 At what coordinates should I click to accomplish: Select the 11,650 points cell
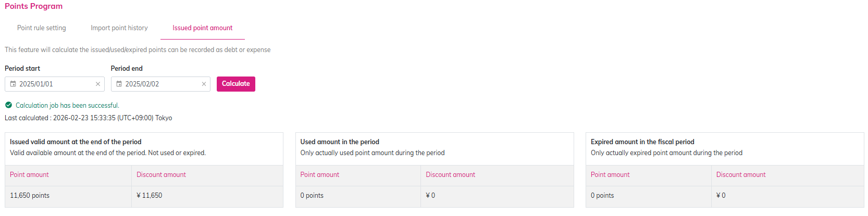(x=30, y=196)
